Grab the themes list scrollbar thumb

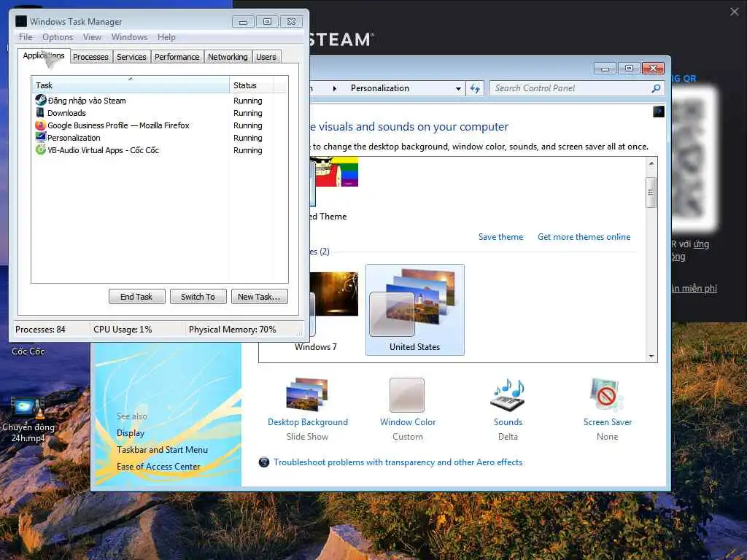tap(651, 192)
